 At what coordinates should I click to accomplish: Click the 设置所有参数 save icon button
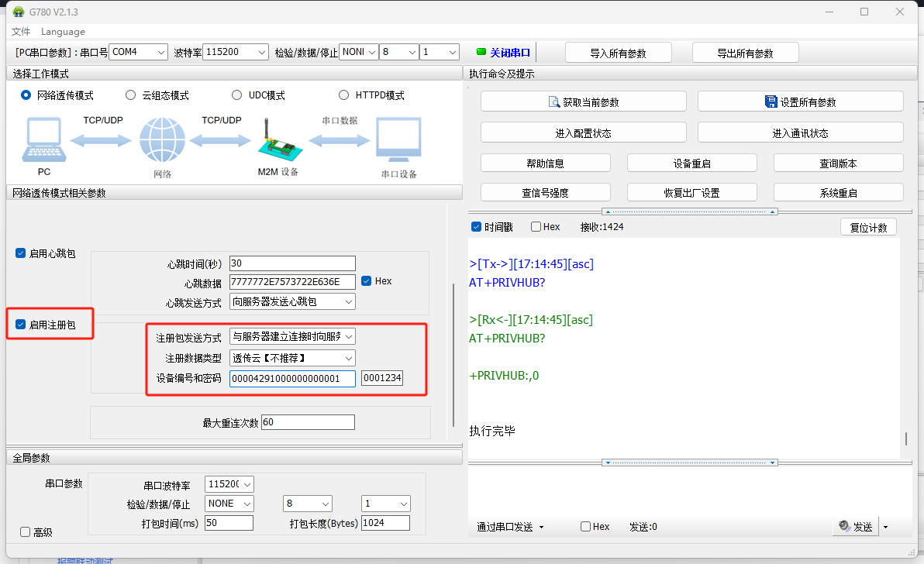click(x=771, y=102)
